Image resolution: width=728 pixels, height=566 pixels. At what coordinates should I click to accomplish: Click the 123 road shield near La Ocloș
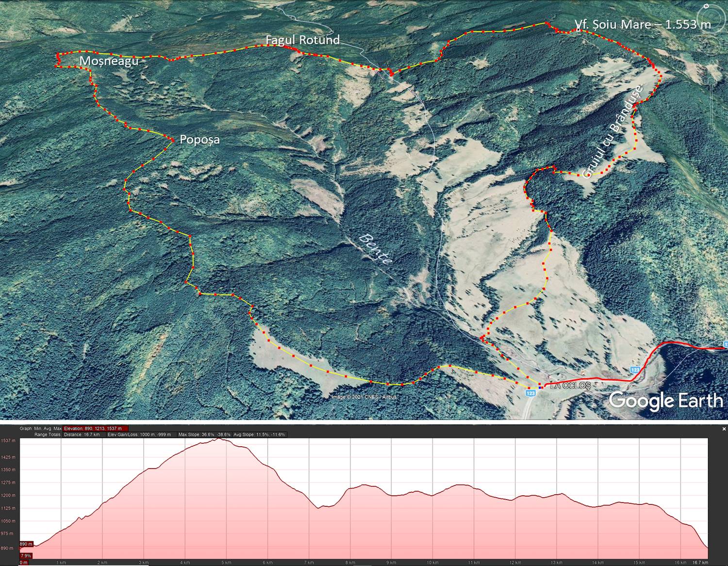point(530,393)
